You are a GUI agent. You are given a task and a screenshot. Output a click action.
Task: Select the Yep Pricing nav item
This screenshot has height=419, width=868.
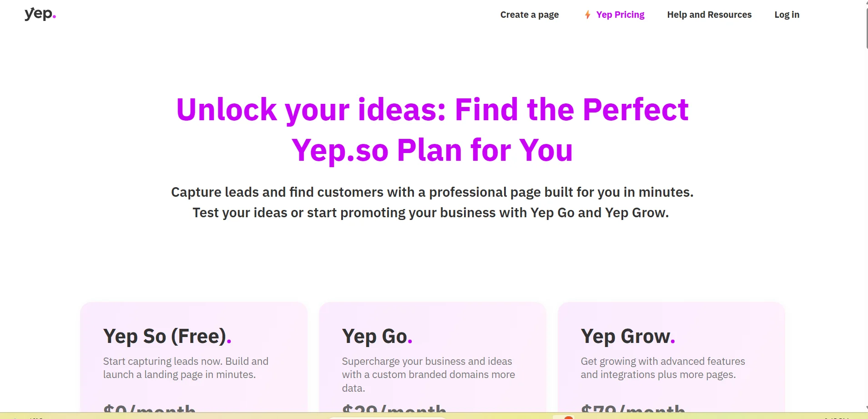coord(620,15)
